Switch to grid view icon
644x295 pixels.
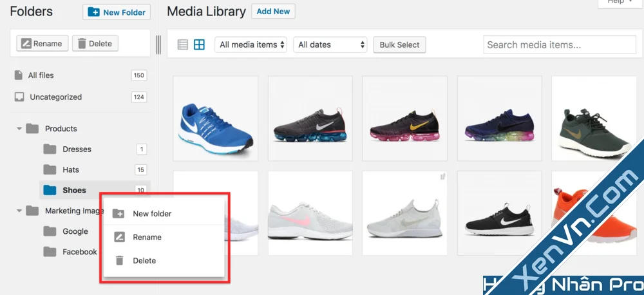coord(199,45)
